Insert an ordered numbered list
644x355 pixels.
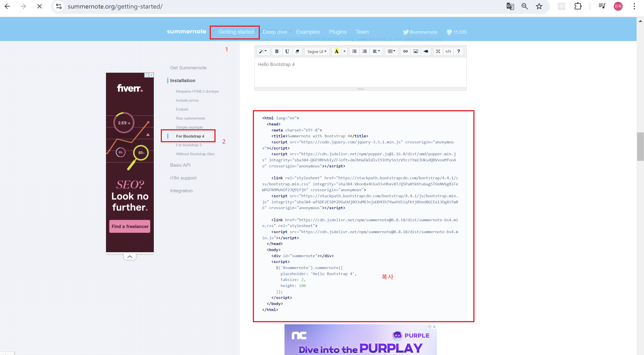pos(364,51)
